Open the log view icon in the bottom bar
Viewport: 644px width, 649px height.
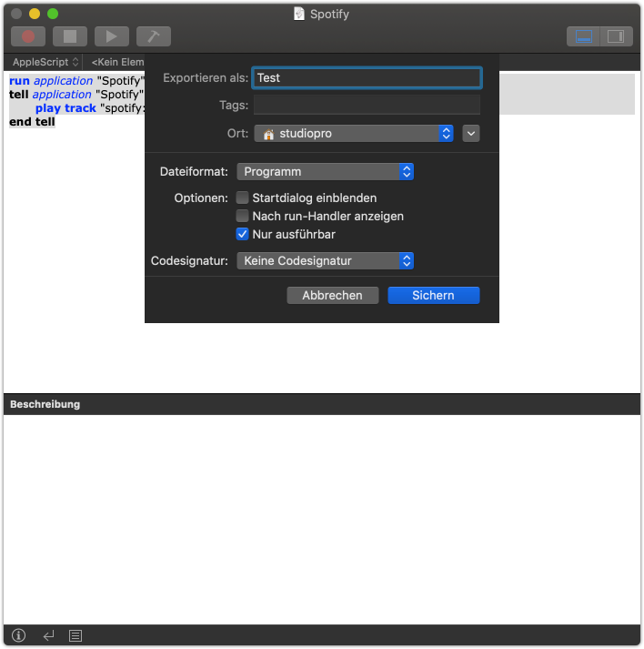point(75,635)
